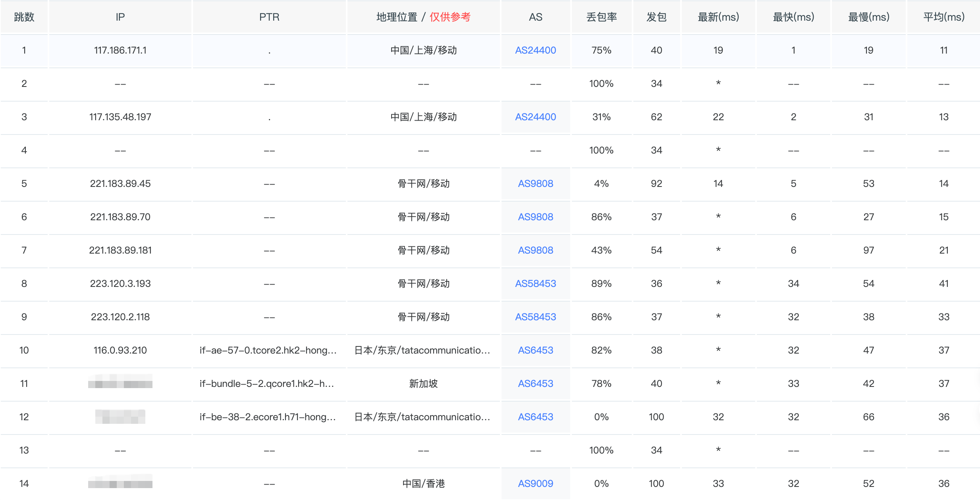Open AS24400 link in hop 1 row
Screen dimensions: 980x500
(x=535, y=50)
